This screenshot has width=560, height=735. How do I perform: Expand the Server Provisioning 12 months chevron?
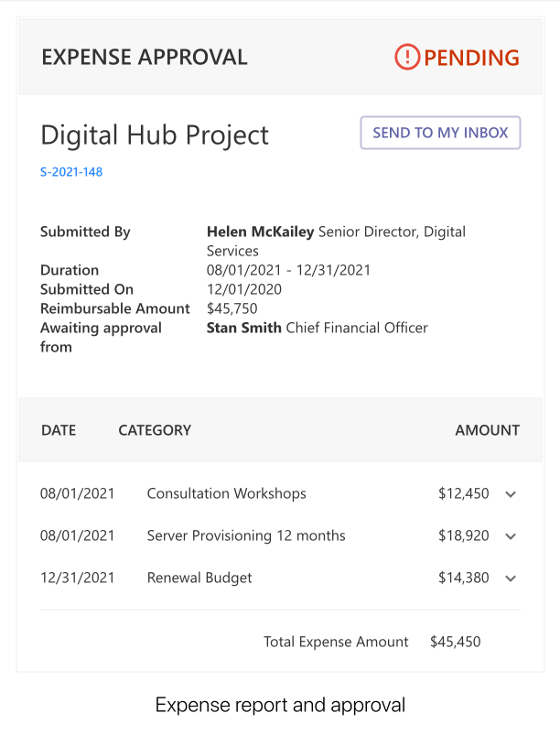[511, 536]
